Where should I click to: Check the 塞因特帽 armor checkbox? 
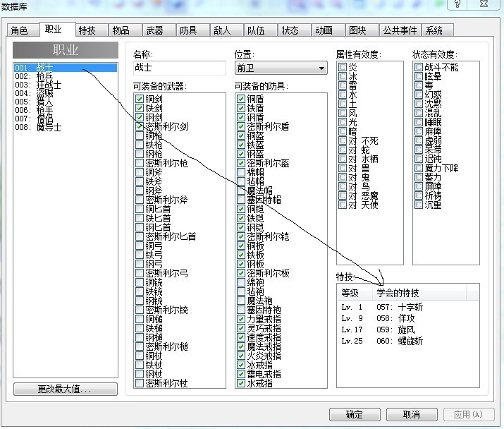pyautogui.click(x=241, y=200)
